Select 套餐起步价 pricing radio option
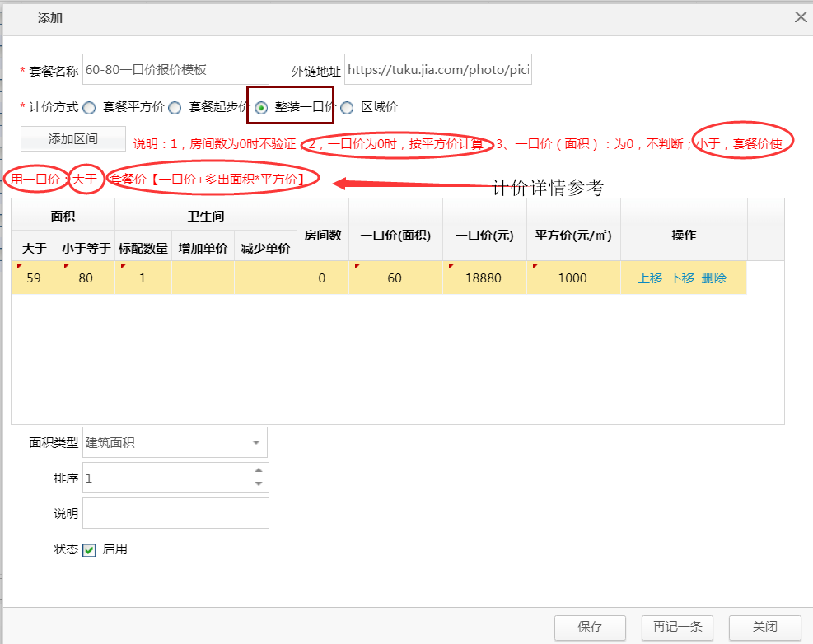813x644 pixels. pyautogui.click(x=175, y=107)
